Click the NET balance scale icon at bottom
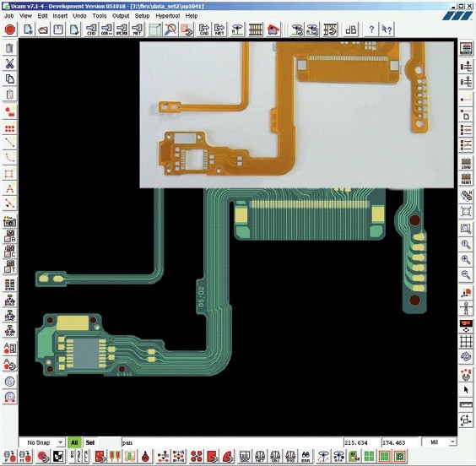The image size is (476, 466). click(x=260, y=456)
